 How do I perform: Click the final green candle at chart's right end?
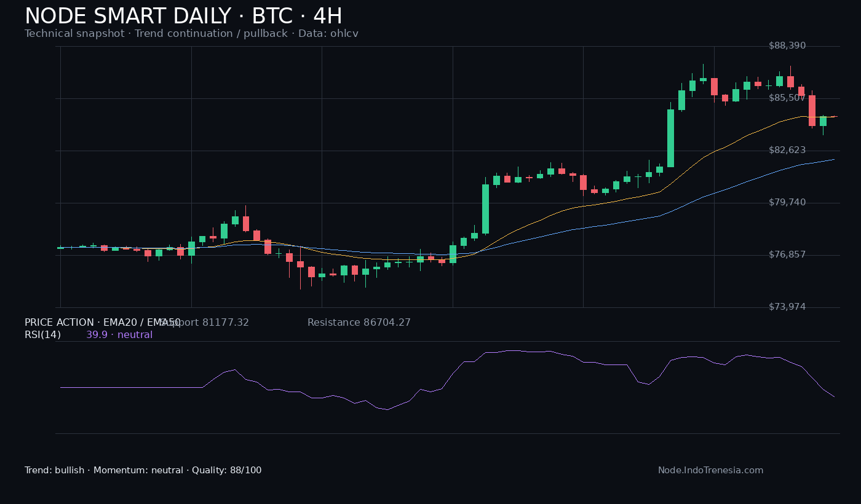click(x=823, y=121)
